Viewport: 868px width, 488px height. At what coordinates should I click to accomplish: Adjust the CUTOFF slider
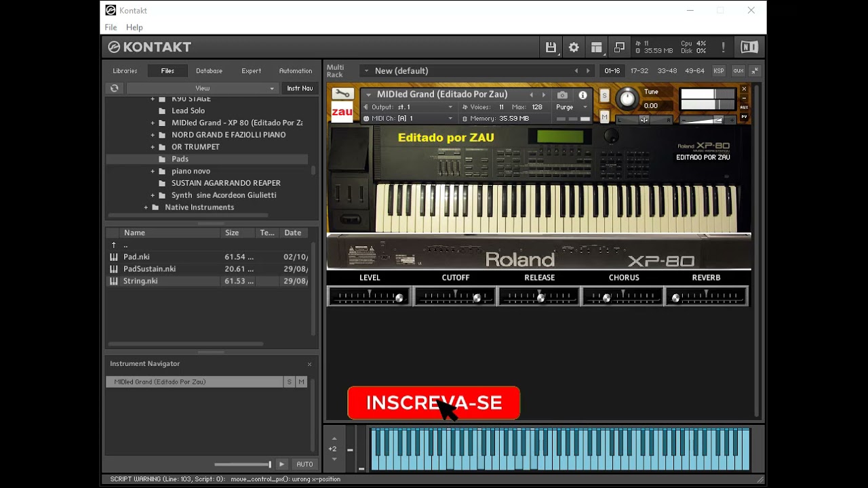[455, 297]
